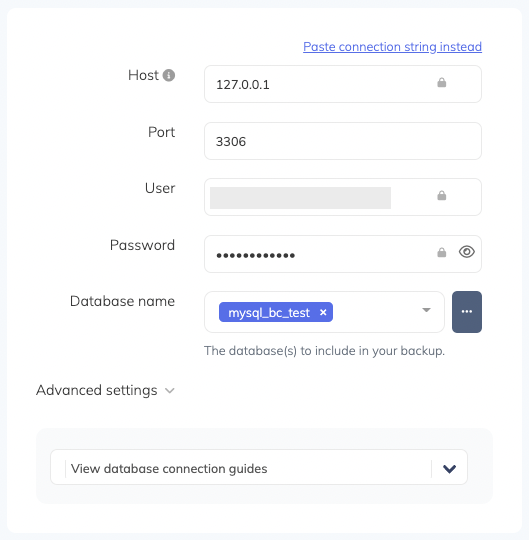
Task: Click the Password input field
Action: point(343,254)
